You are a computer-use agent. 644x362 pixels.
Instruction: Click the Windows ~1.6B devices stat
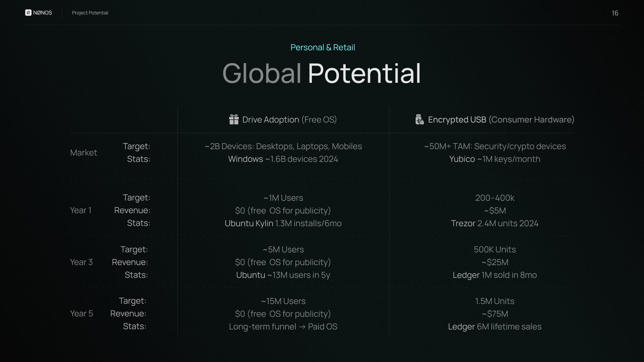[x=283, y=159]
